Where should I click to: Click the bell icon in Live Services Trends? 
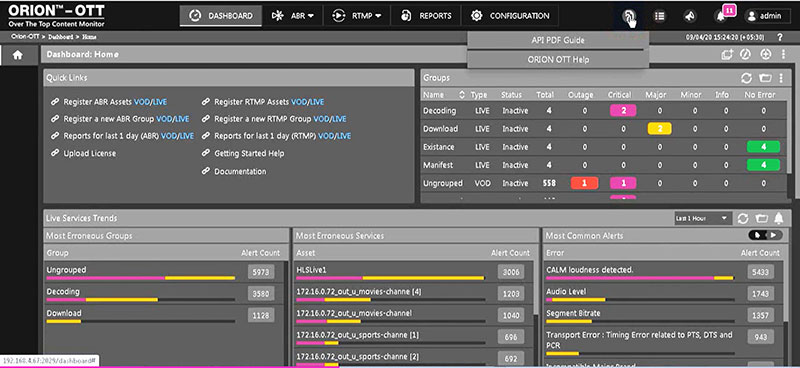click(779, 218)
